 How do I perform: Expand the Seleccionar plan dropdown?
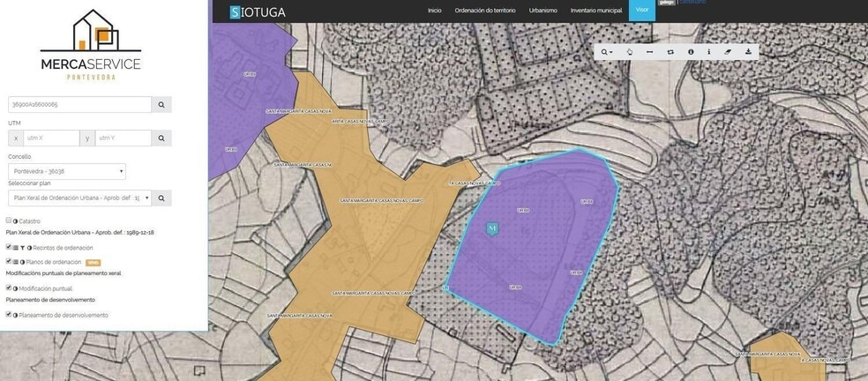coord(79,198)
